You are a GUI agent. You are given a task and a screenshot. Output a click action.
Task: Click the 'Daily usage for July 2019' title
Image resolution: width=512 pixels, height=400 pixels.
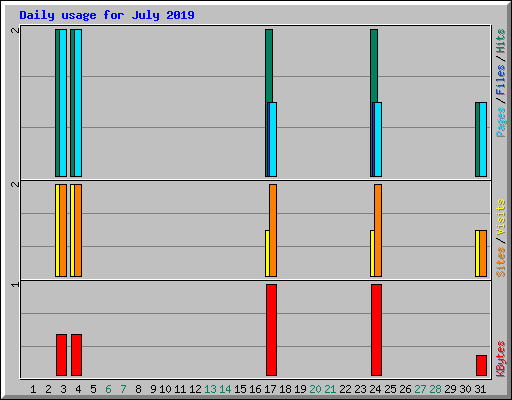107,15
